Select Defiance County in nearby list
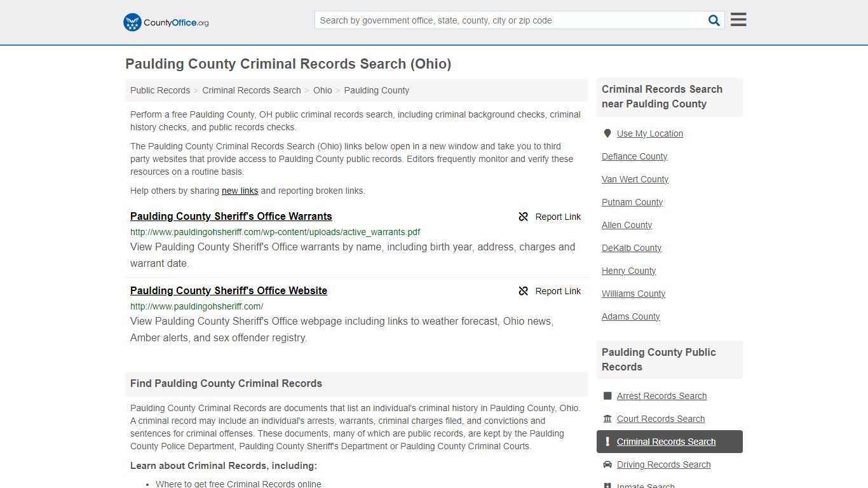 634,156
